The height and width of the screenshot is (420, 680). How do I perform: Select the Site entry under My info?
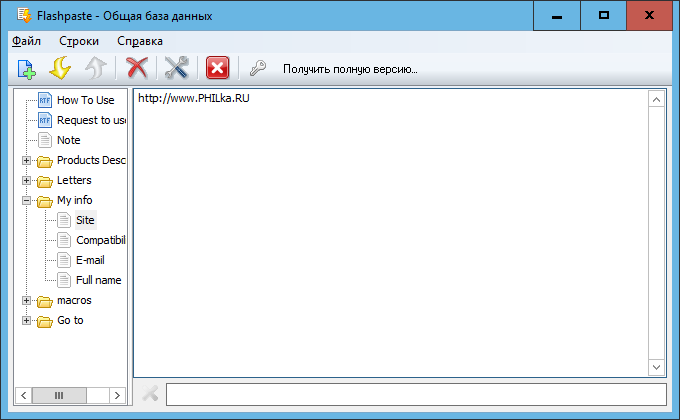click(85, 220)
